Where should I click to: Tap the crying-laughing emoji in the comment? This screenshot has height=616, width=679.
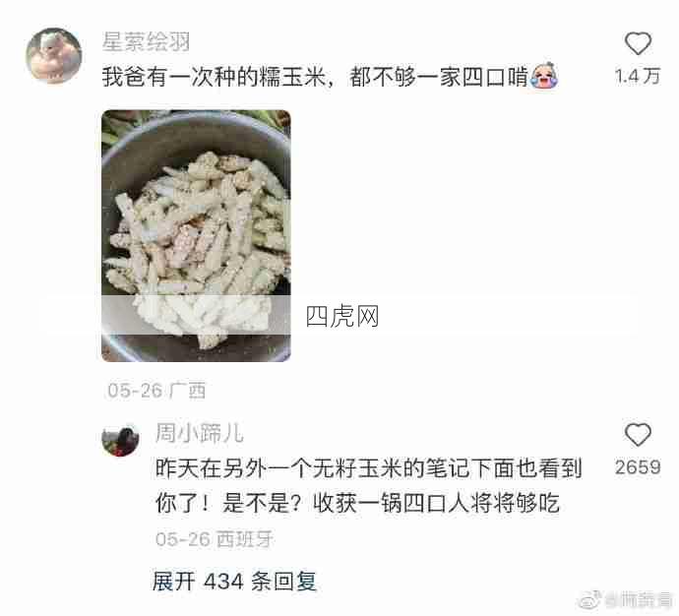pyautogui.click(x=544, y=76)
